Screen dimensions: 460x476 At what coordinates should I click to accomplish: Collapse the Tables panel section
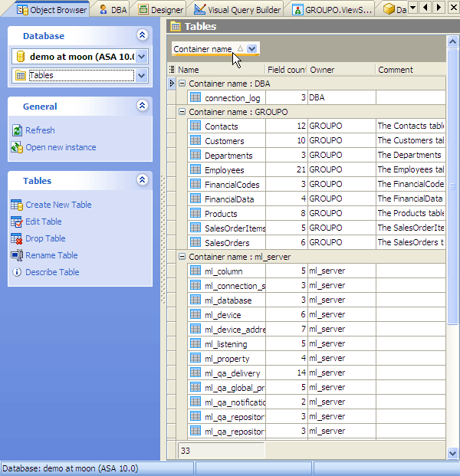[x=142, y=180]
